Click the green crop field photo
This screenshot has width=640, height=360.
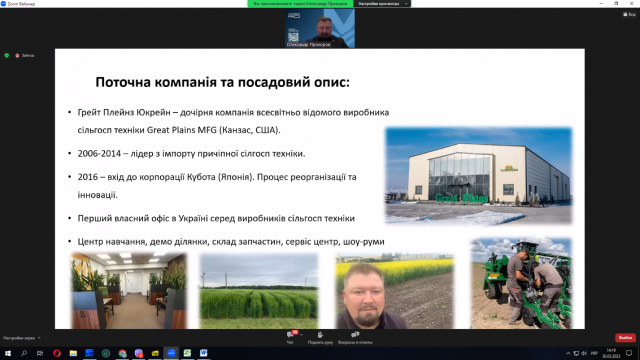259,291
